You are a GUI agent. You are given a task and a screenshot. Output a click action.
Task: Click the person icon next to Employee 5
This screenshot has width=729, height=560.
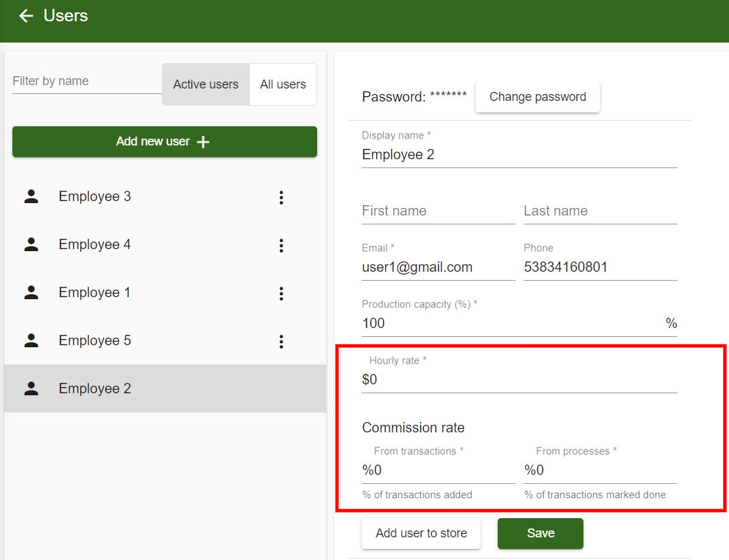pos(31,340)
